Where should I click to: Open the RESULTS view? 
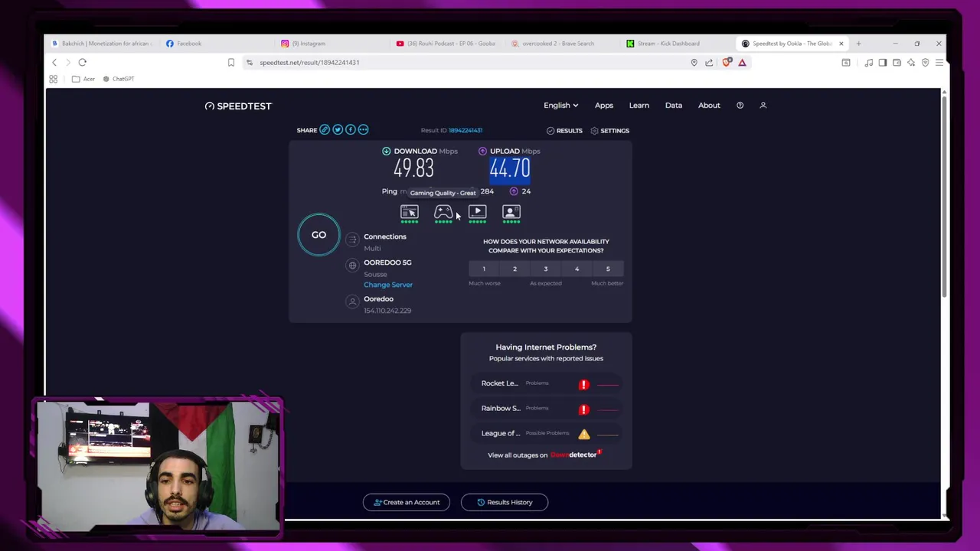tap(564, 131)
